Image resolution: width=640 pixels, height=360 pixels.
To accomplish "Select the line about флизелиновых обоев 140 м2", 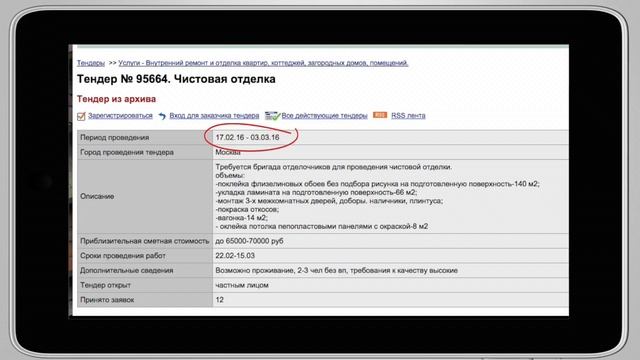I will (x=377, y=184).
